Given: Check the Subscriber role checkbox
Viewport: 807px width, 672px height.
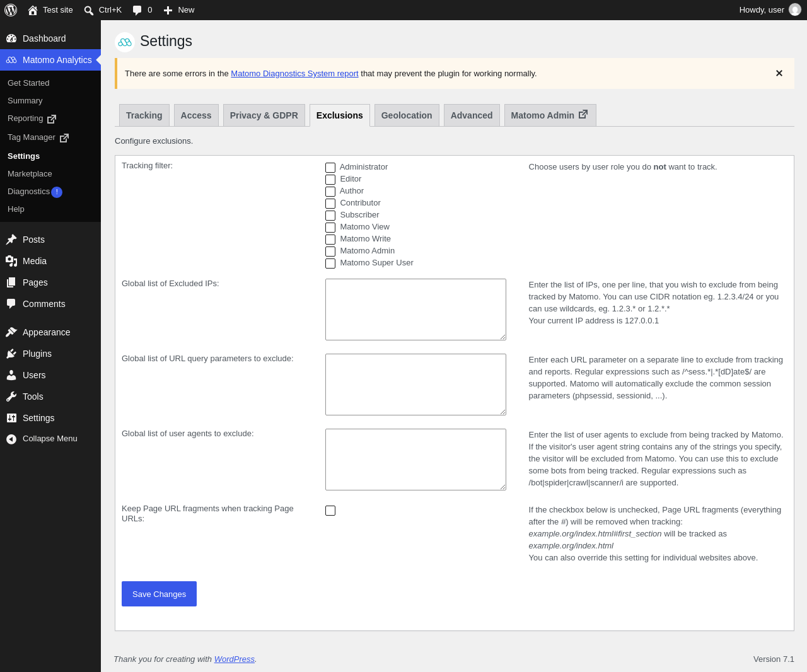Looking at the screenshot, I should (330, 216).
